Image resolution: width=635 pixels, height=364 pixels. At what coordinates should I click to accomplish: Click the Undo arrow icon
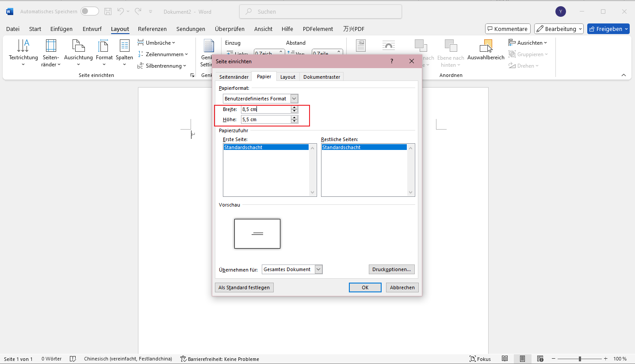tap(121, 11)
